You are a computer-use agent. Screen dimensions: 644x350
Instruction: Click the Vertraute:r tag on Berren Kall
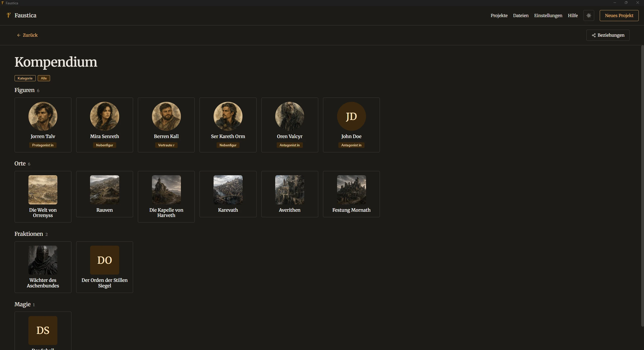pyautogui.click(x=166, y=145)
